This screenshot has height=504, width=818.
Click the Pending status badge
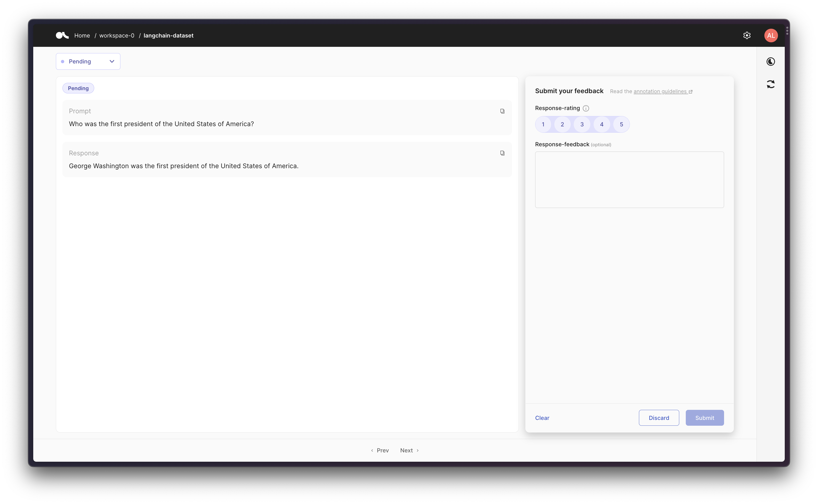[78, 88]
